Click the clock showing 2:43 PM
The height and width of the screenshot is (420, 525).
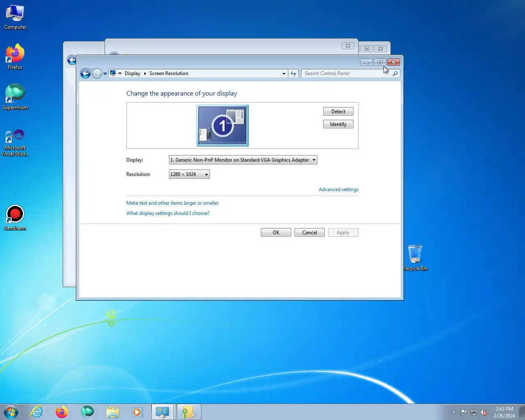click(x=504, y=412)
